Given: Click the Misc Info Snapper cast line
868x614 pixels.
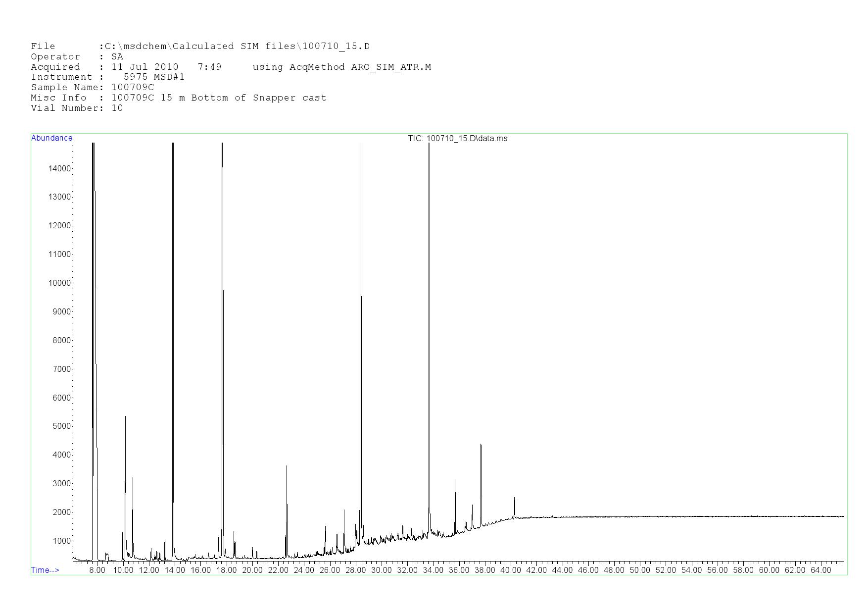Looking at the screenshot, I should [x=178, y=98].
